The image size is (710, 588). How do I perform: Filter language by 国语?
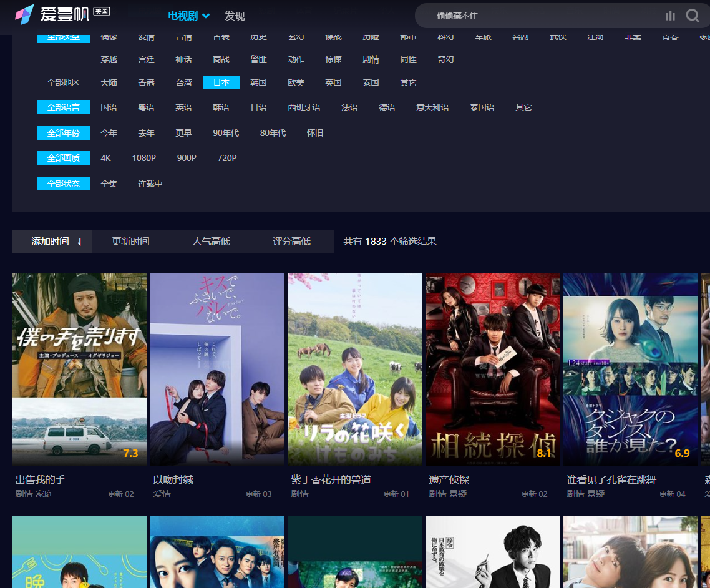click(109, 107)
